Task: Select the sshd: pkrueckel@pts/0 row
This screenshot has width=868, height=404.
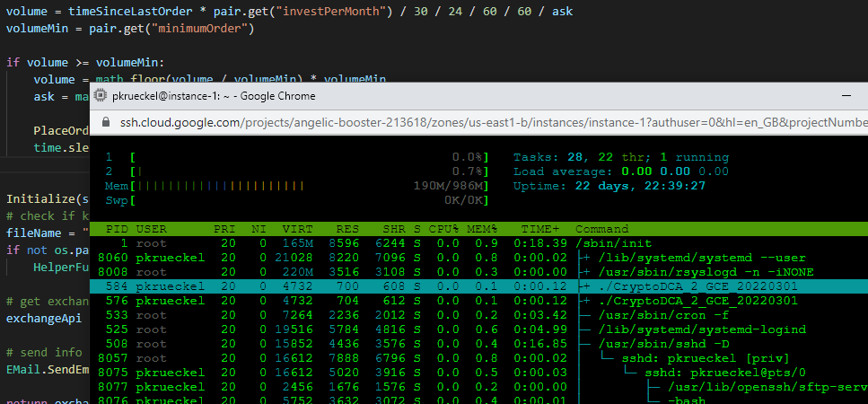Action: tap(478, 373)
